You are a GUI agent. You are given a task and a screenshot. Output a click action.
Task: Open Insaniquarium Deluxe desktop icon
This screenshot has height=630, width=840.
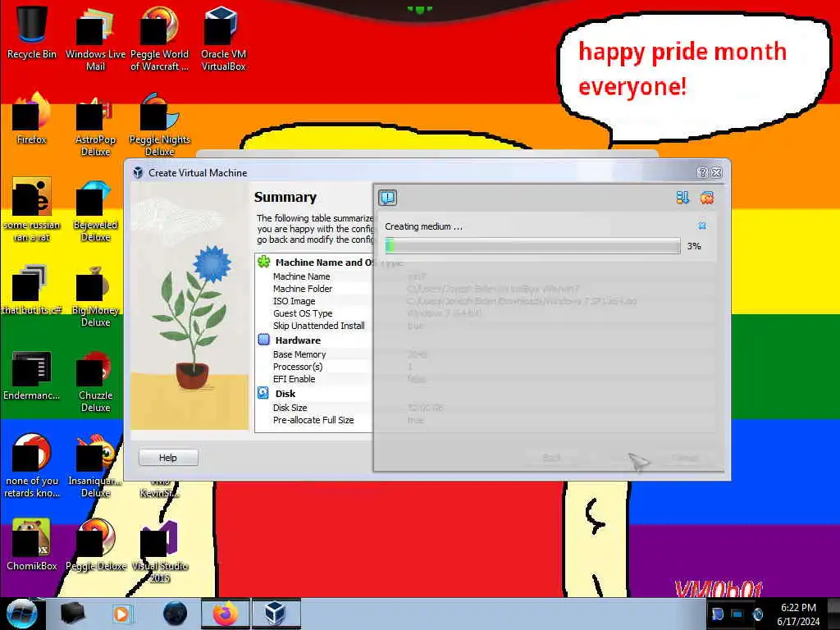tap(95, 466)
